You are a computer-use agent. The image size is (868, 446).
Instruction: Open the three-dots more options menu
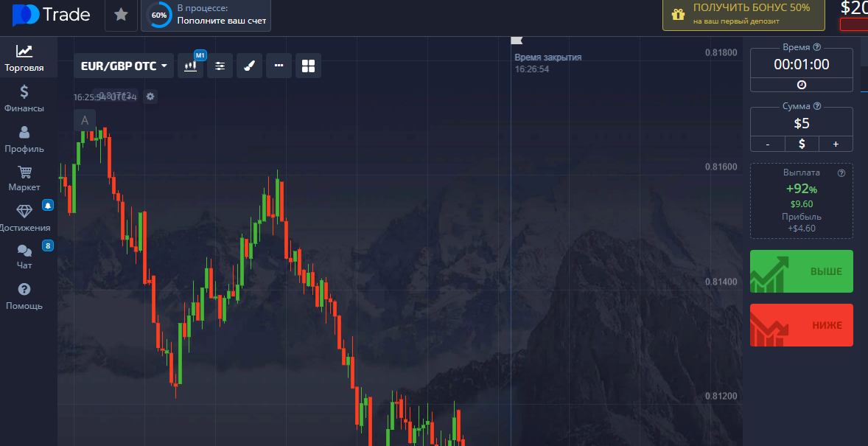[x=279, y=66]
